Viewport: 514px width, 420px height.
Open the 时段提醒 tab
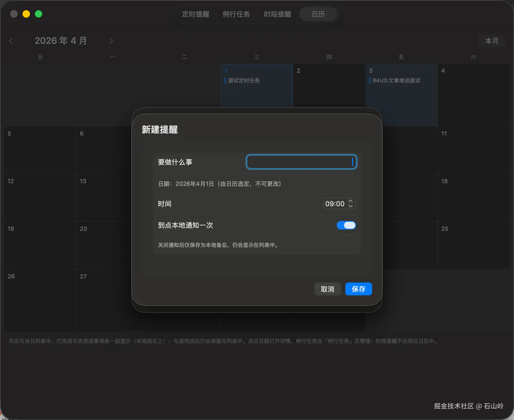click(278, 14)
